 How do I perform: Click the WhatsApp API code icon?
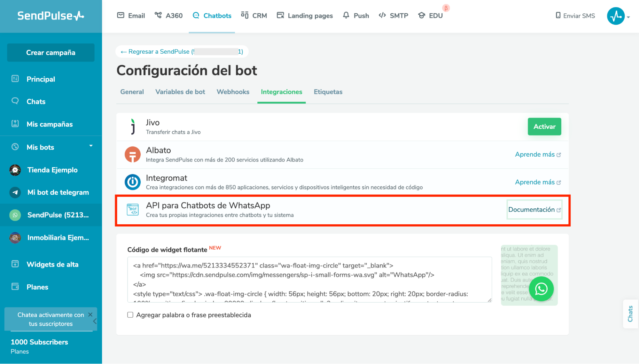click(133, 210)
